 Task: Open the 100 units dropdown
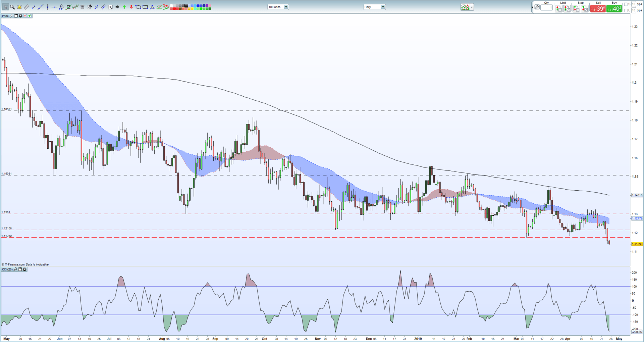click(x=278, y=7)
